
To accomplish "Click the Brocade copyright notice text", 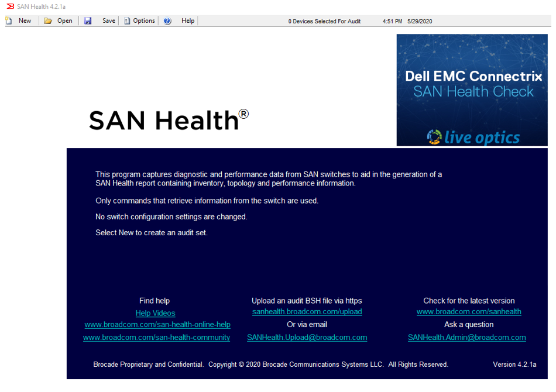I will [x=270, y=365].
